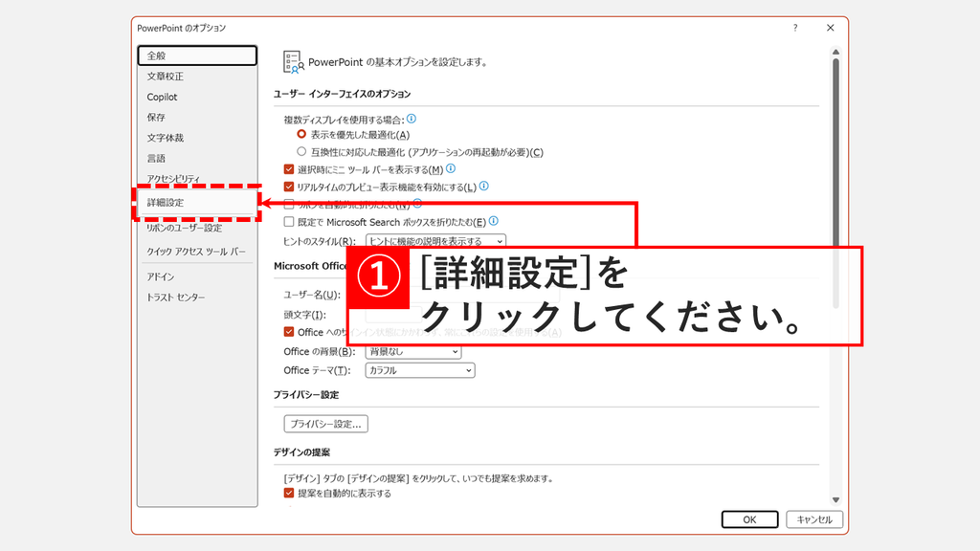Toggle Microsoft Search ボックスを折りたたむ checkbox
980x551 pixels.
(x=289, y=222)
